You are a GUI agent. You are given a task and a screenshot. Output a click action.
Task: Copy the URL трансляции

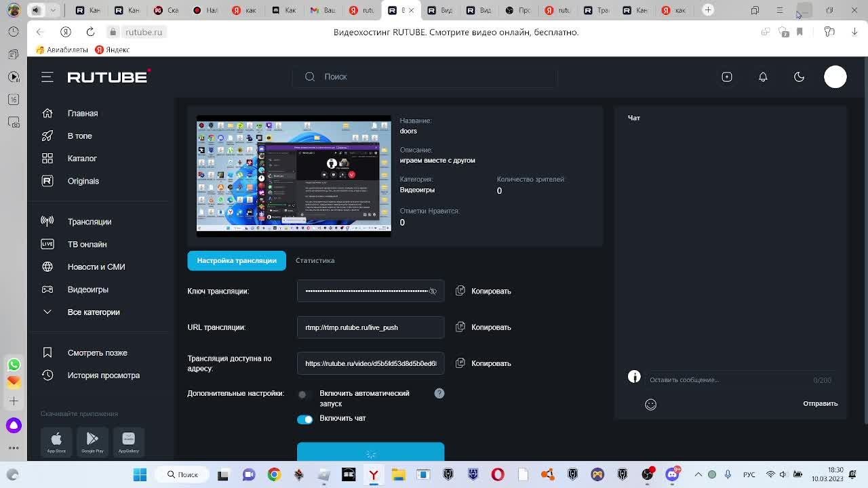tap(484, 327)
